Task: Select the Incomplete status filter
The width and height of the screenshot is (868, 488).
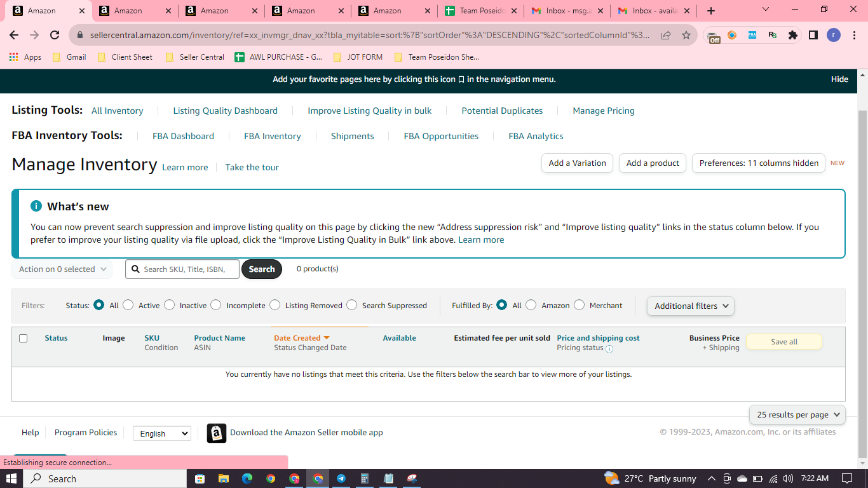Action: tap(216, 305)
